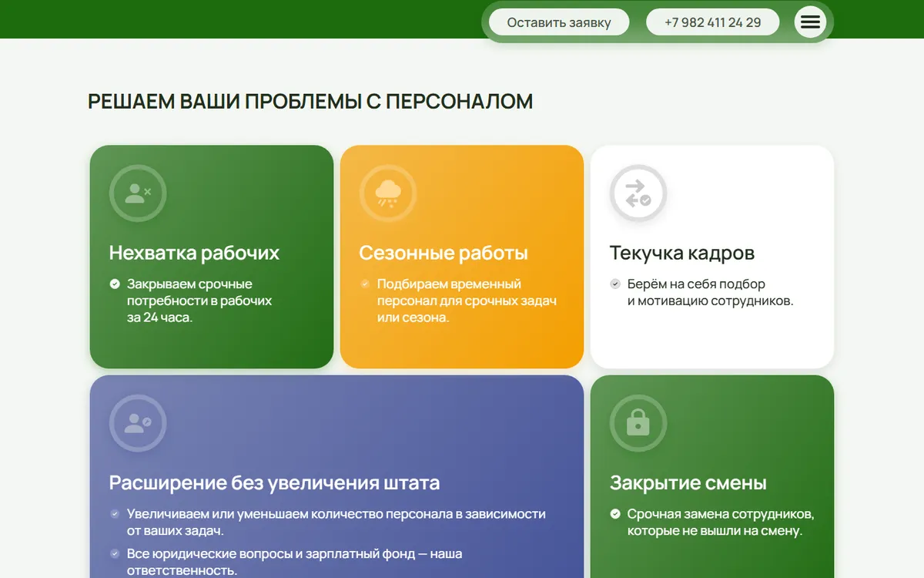Screen dimensions: 924x578
Task: Click text Увеличиваем или уменьшаем количество персонала
Action: tap(336, 522)
